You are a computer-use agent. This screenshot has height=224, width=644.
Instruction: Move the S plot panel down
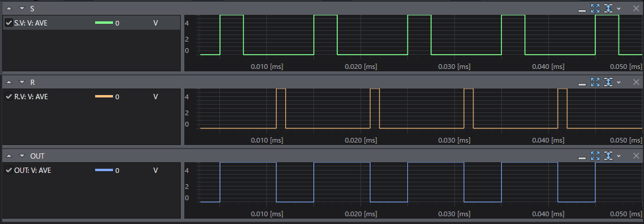(x=22, y=8)
